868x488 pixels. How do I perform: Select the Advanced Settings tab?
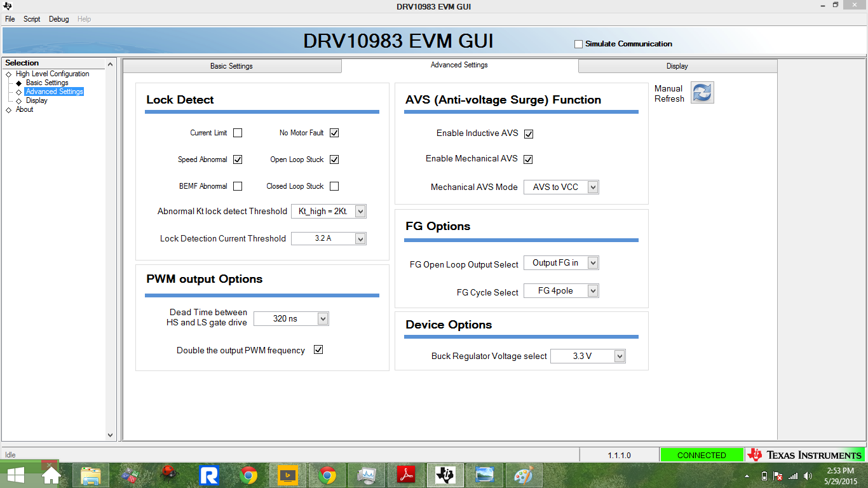[x=459, y=65]
